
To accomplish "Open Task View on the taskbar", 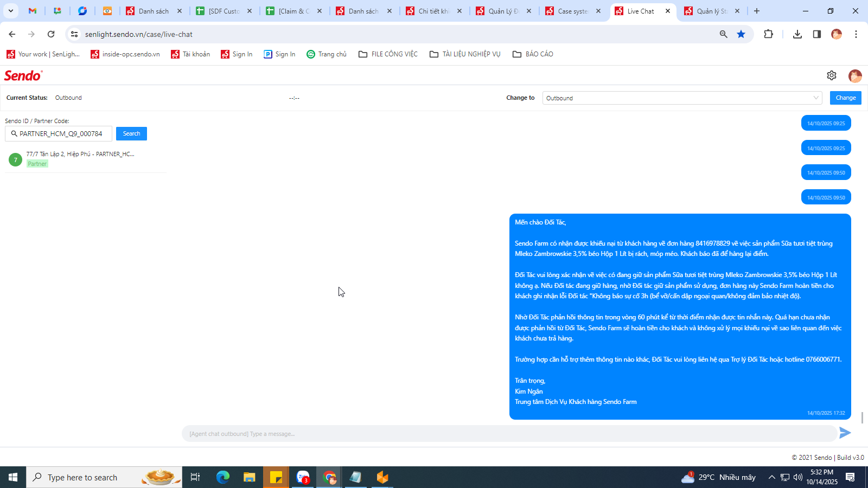I will coord(195,477).
